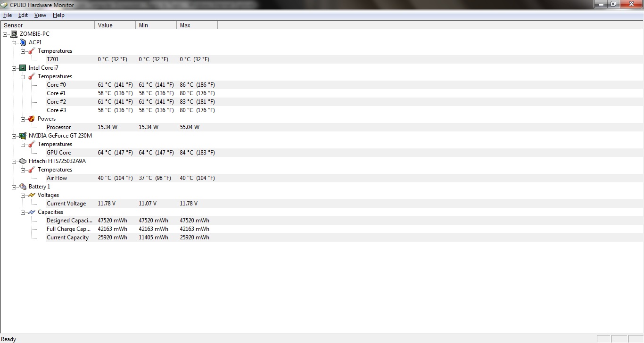
Task: Click the 55.04 W max power value
Action: pyautogui.click(x=190, y=127)
